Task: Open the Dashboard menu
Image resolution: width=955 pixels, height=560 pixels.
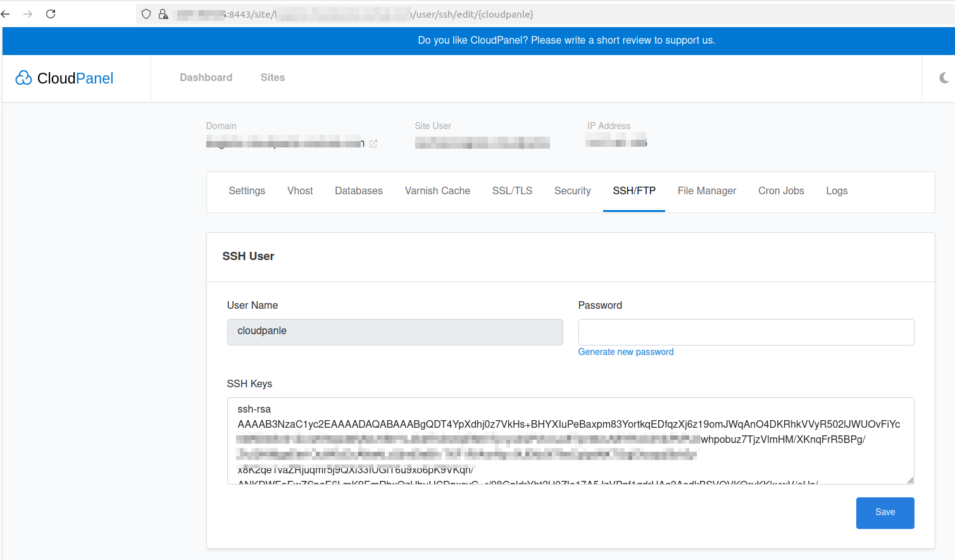Action: coord(206,77)
